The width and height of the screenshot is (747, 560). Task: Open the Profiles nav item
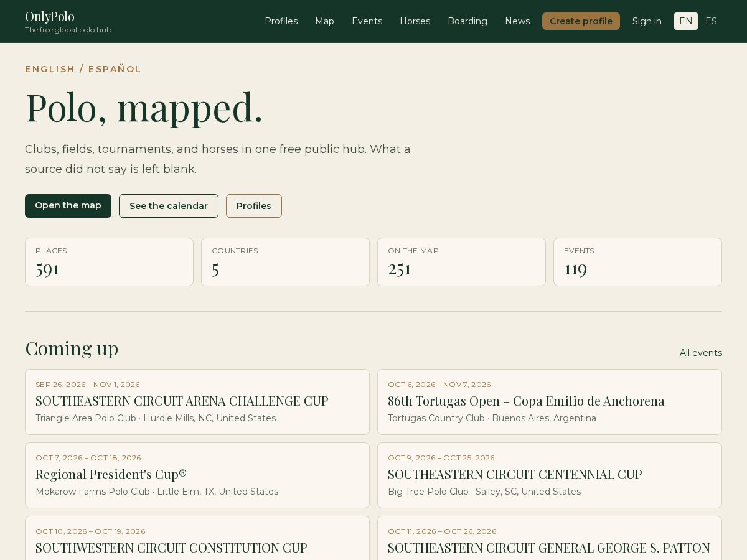point(281,21)
